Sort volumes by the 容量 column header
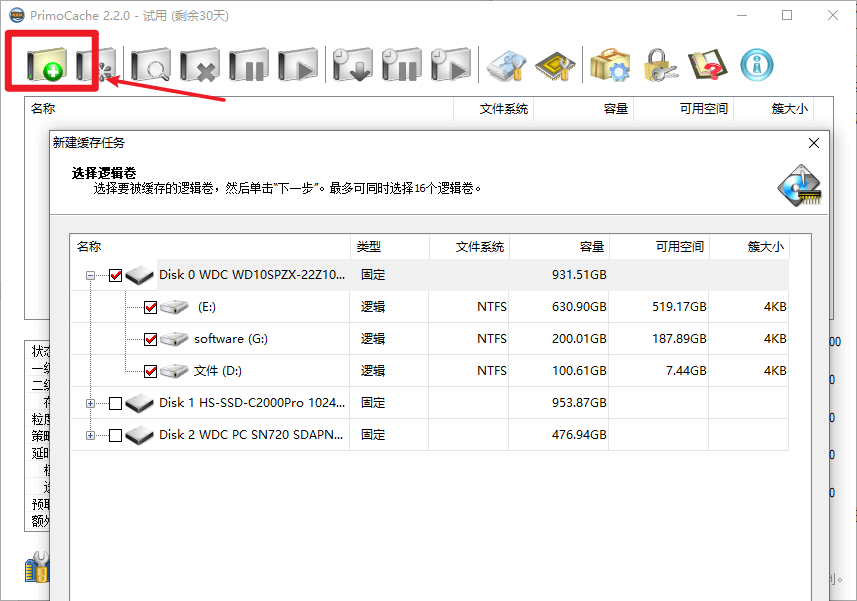Screen dimensions: 857x601 pos(593,245)
